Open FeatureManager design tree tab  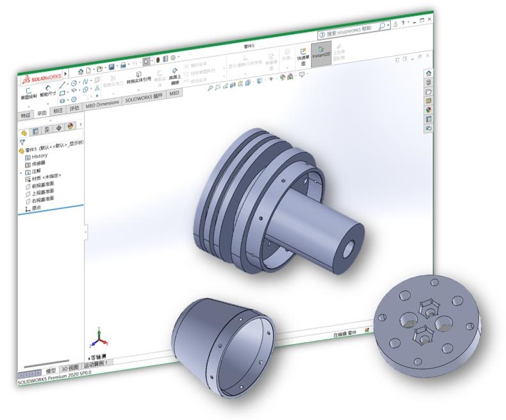tap(24, 132)
